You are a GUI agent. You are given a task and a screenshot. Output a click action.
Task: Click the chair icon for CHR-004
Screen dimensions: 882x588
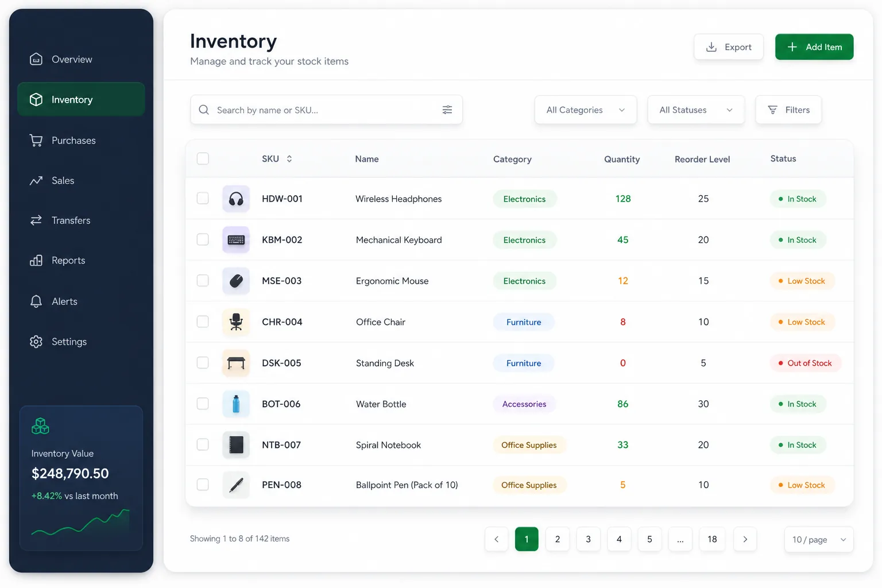pyautogui.click(x=236, y=322)
